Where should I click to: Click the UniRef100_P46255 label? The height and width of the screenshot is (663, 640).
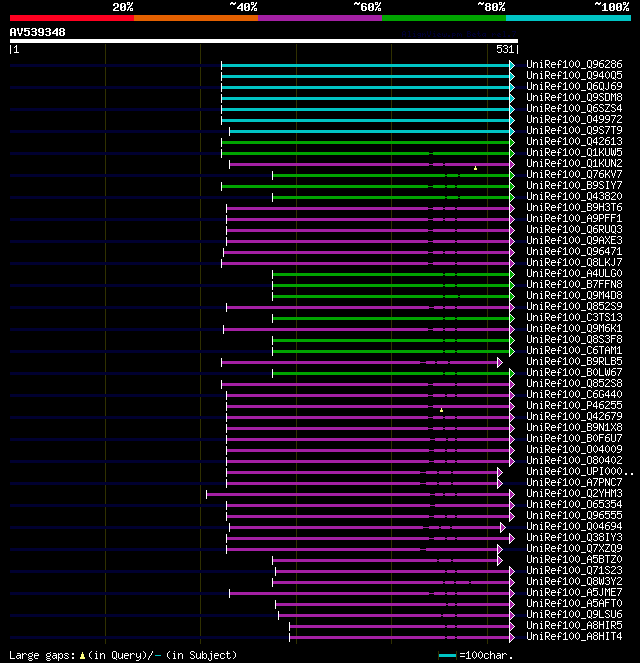tap(574, 405)
